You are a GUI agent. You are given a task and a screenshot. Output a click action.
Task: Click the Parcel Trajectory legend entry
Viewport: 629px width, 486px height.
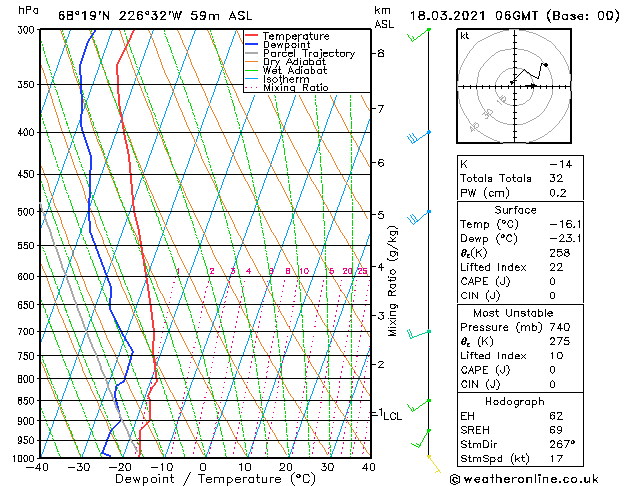[x=308, y=54]
